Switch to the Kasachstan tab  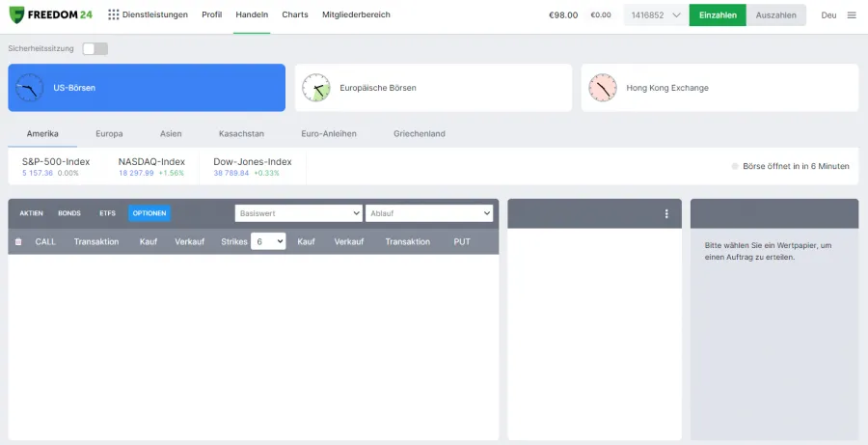coord(241,133)
